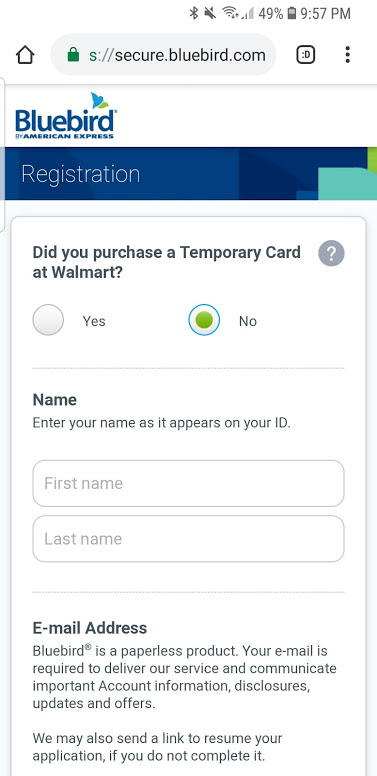The image size is (377, 776).
Task: Open the help question mark icon
Action: pos(331,253)
